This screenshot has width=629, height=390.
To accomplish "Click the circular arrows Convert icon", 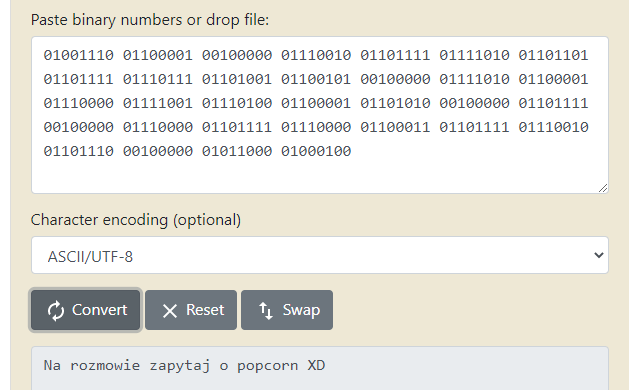I will pyautogui.click(x=56, y=311).
